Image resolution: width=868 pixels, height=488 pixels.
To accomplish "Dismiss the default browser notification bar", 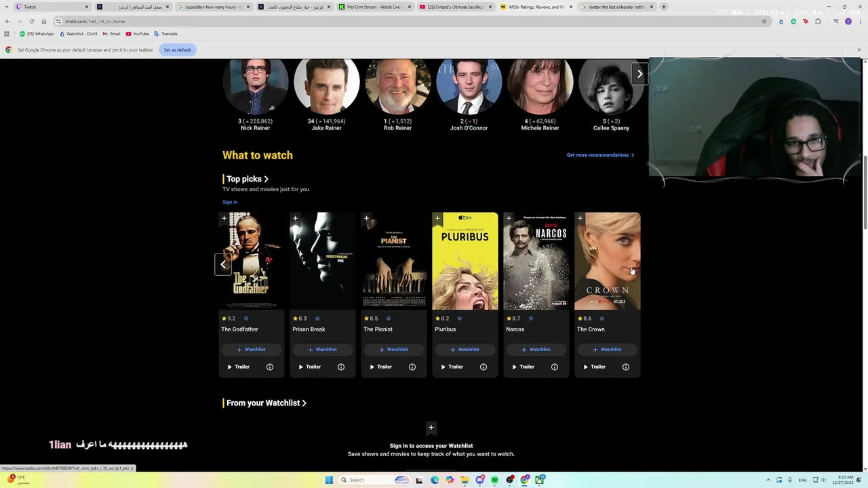I will [x=859, y=50].
